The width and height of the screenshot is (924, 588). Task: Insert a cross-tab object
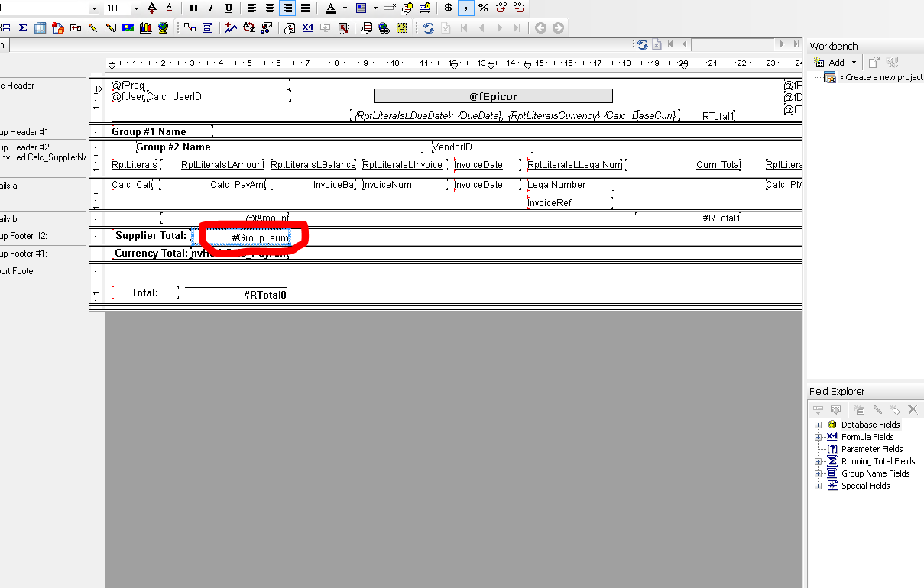pyautogui.click(x=40, y=27)
